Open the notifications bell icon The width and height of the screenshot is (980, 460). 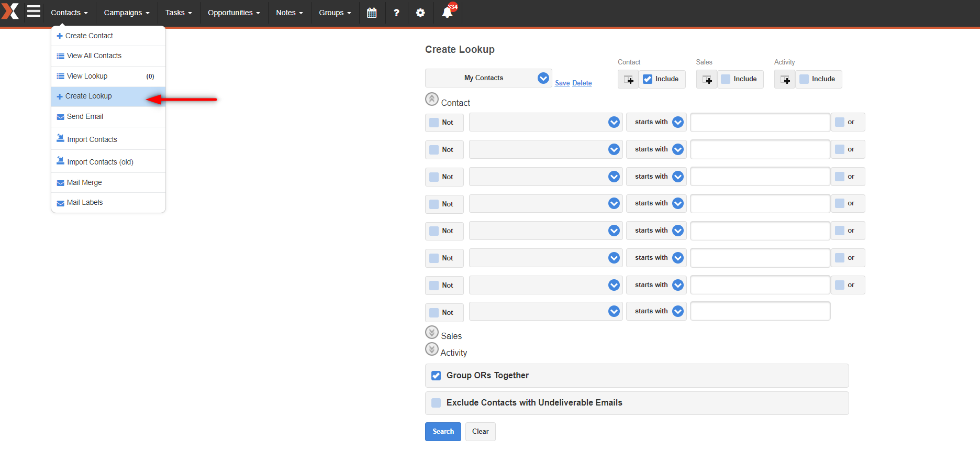point(447,13)
